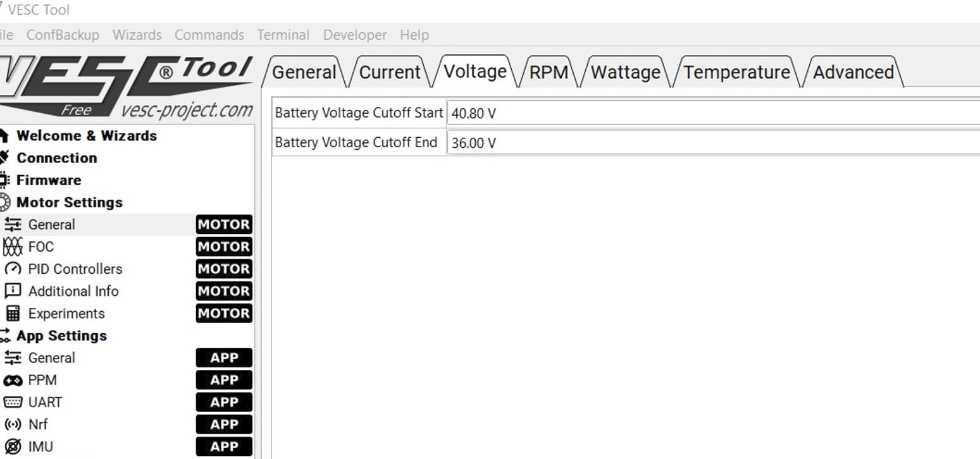Open Welcome & Wizards page
980x459 pixels.
(87, 135)
